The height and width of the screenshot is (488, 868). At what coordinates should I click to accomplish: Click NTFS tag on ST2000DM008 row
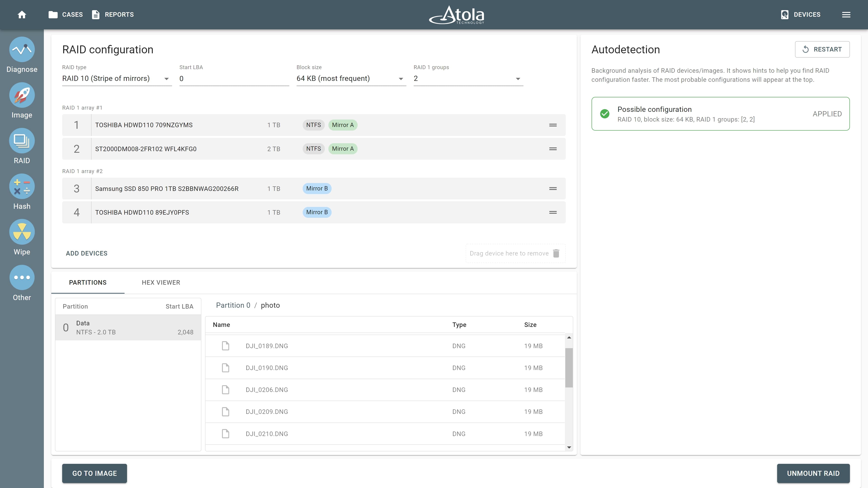pyautogui.click(x=313, y=149)
